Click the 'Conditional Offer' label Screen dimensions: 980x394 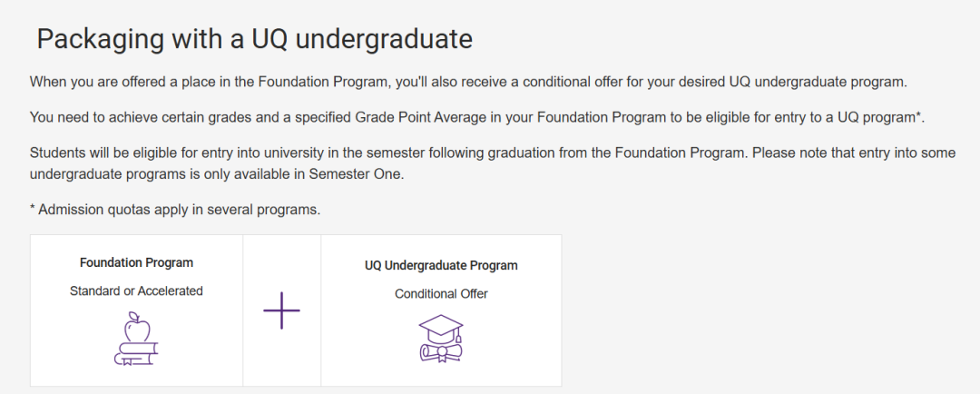[441, 294]
